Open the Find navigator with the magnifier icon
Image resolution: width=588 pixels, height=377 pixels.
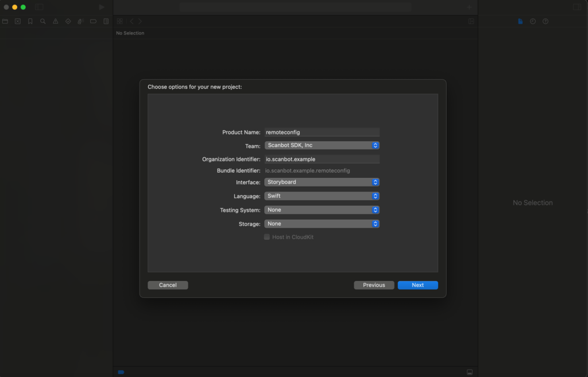point(42,21)
